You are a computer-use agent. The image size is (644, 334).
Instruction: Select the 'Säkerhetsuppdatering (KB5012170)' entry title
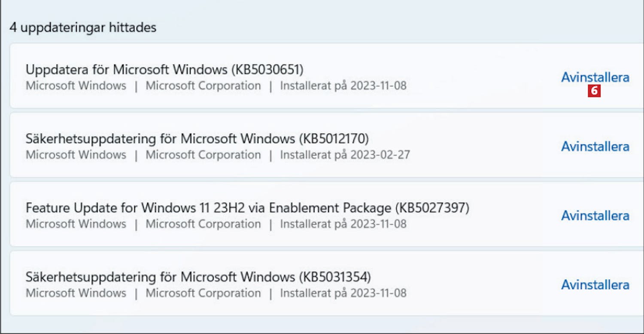point(197,138)
